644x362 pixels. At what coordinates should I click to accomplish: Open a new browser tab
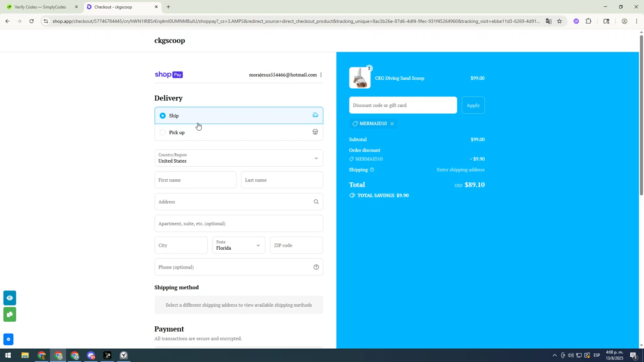pyautogui.click(x=168, y=7)
